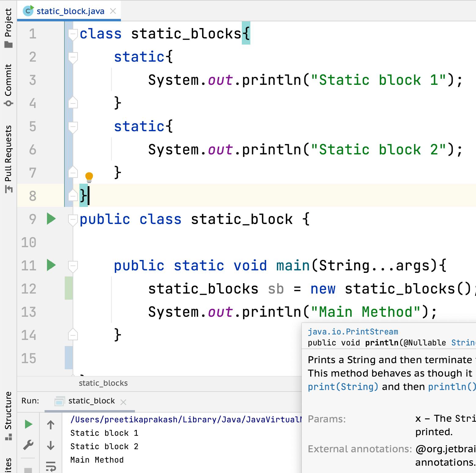
Task: Click the up stack trace arrow
Action: click(51, 424)
